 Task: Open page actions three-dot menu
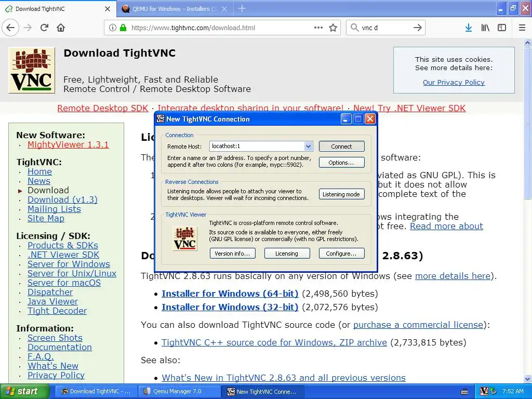click(318, 28)
